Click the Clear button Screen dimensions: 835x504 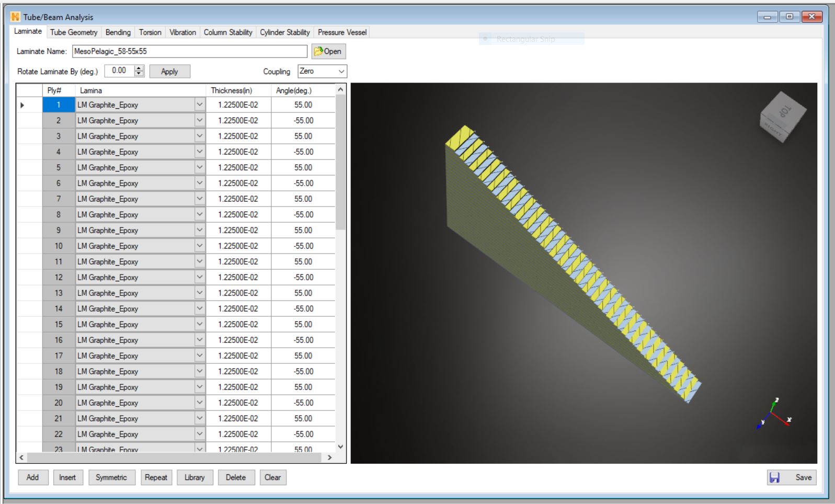[x=273, y=477]
